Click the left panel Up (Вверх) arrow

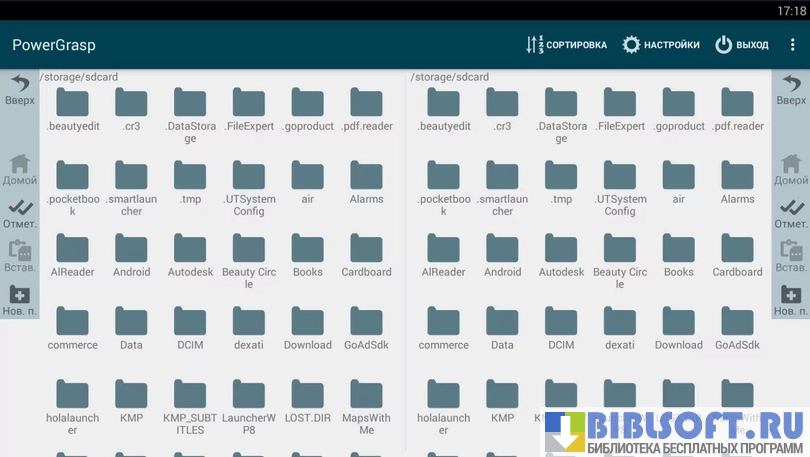click(19, 88)
